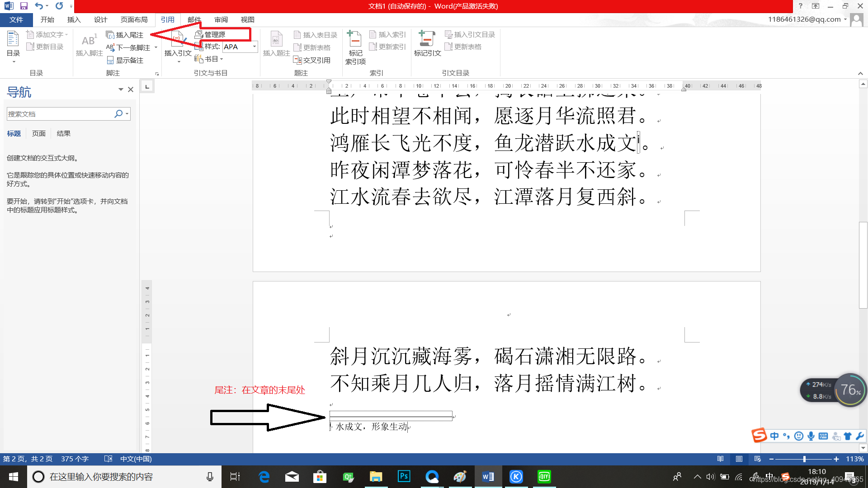Click 更新目录 update table of contents
The height and width of the screenshot is (488, 868).
pos(45,47)
